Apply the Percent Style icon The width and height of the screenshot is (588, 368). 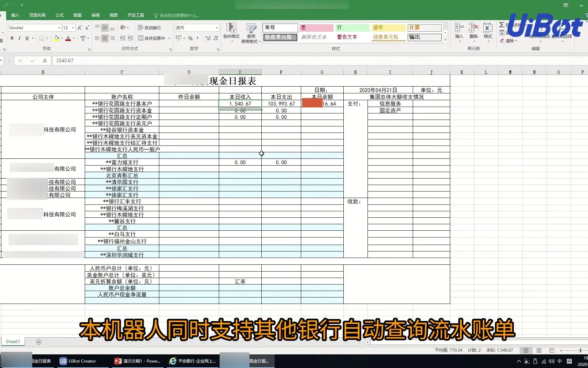[x=191, y=39]
